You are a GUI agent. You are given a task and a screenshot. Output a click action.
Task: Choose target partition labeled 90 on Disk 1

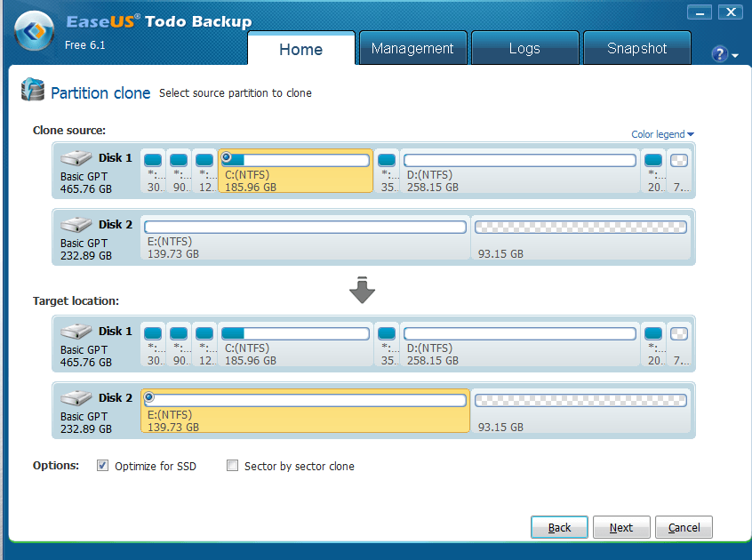click(x=180, y=345)
